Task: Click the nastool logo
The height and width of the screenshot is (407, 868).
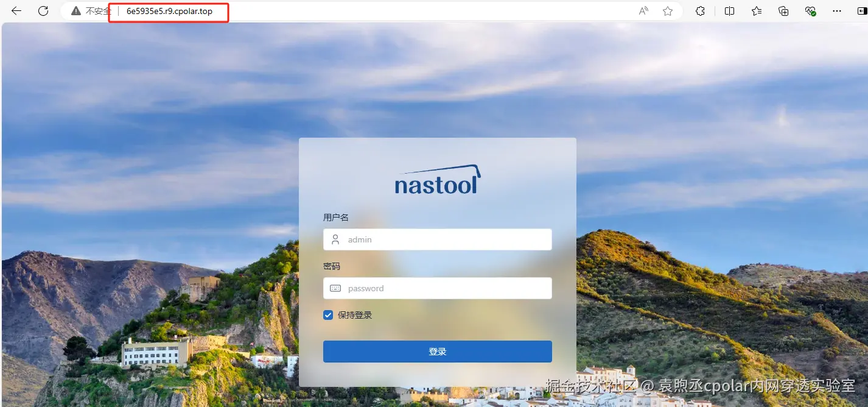Action: click(x=438, y=179)
